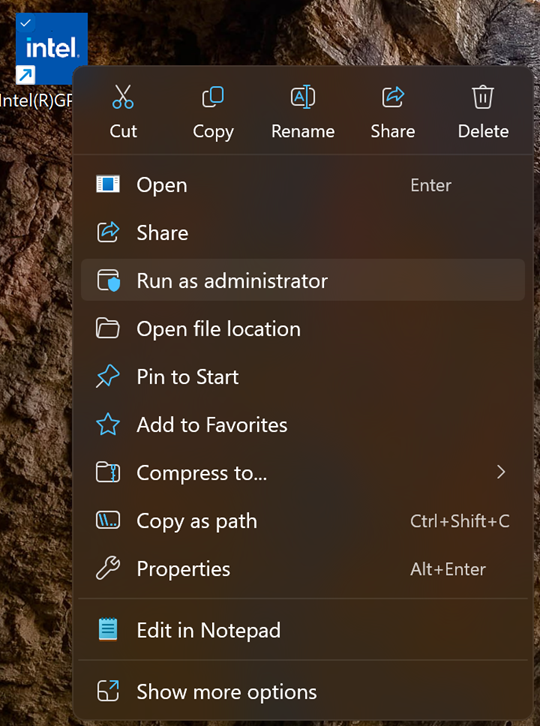Show more options at menu bottom
Image resolution: width=540 pixels, height=726 pixels.
tap(303, 692)
